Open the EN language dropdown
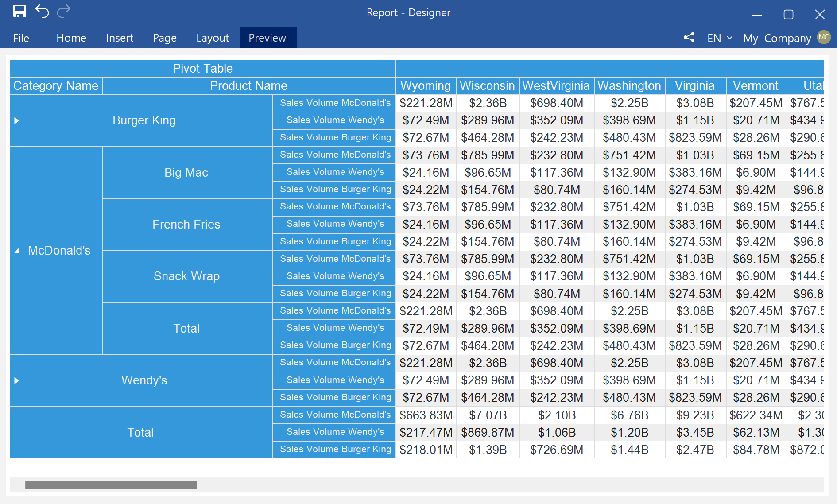This screenshot has width=837, height=504. click(x=720, y=38)
